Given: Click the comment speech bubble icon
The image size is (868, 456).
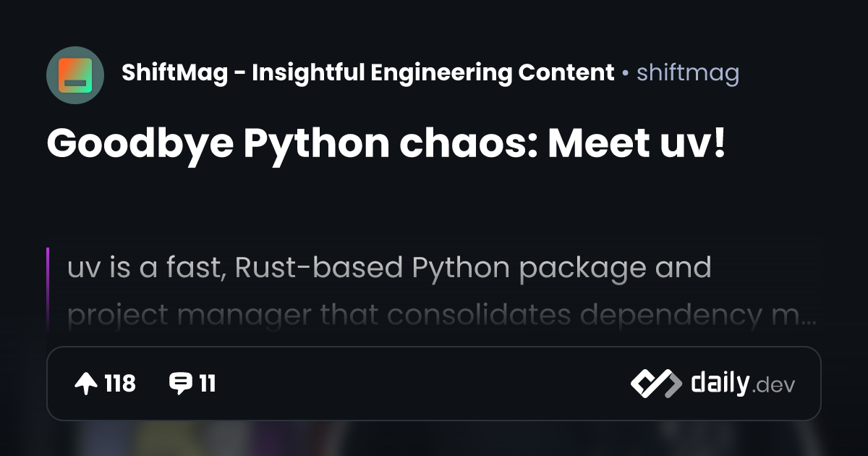Looking at the screenshot, I should tap(180, 384).
